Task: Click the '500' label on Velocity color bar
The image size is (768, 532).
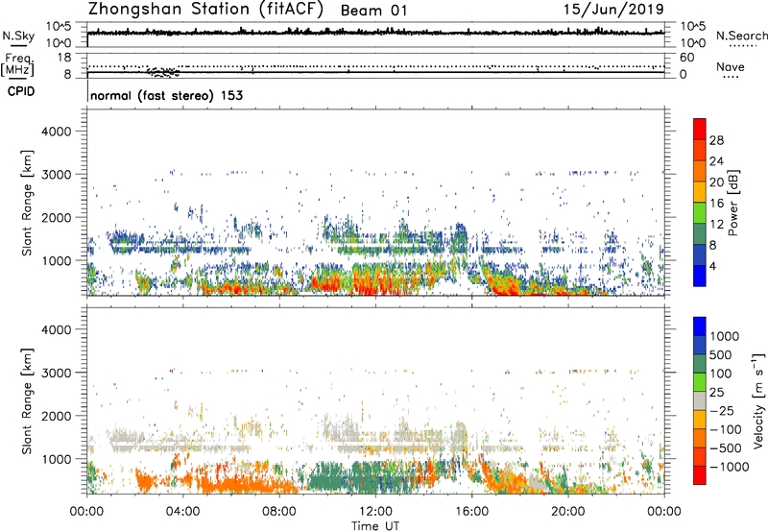Action: coord(721,354)
